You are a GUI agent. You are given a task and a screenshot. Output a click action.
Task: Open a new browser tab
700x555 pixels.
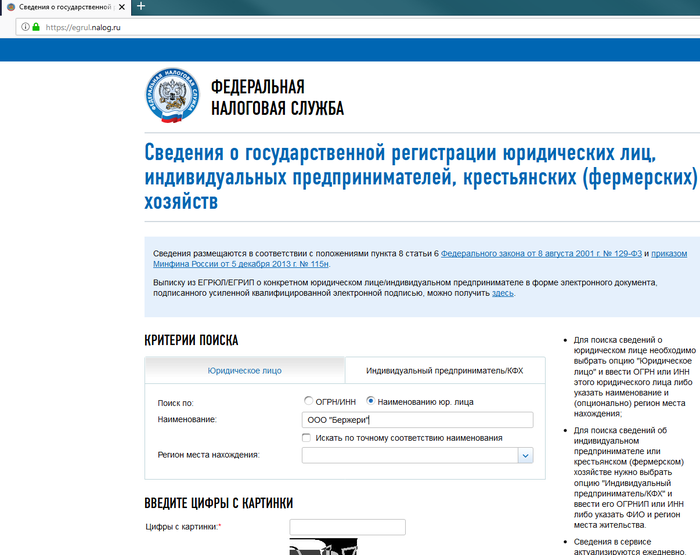(x=141, y=6)
